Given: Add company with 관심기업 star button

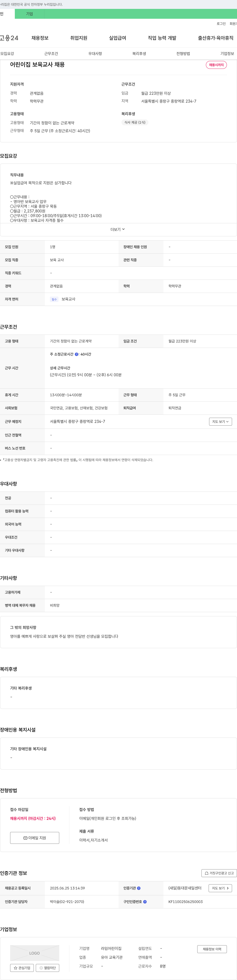Looking at the screenshot, I should click(x=22, y=967).
